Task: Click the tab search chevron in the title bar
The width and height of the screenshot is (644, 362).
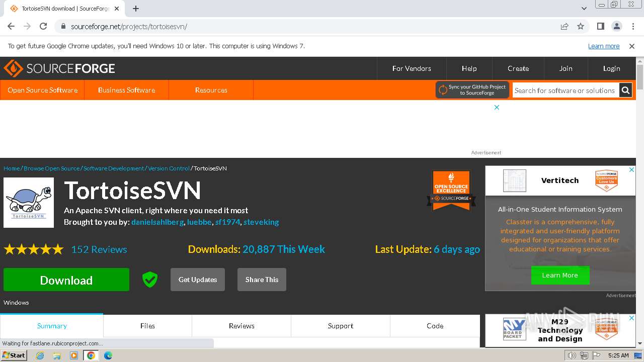Action: (x=584, y=9)
